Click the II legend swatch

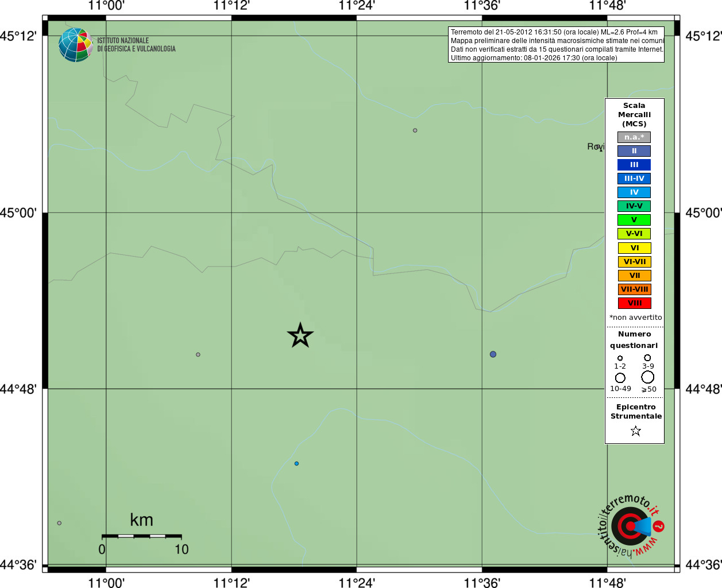click(x=634, y=151)
